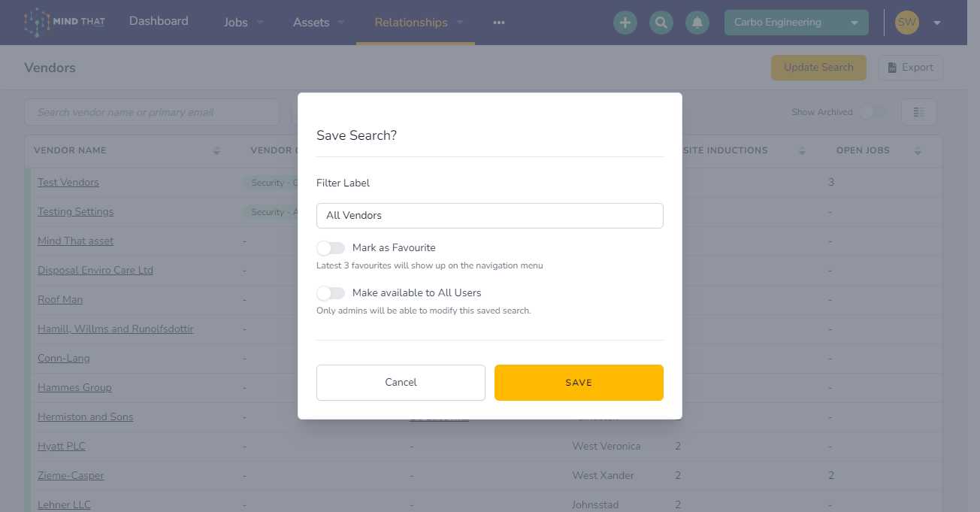The width and height of the screenshot is (980, 512).
Task: Click the Mind That logo
Action: tap(65, 23)
